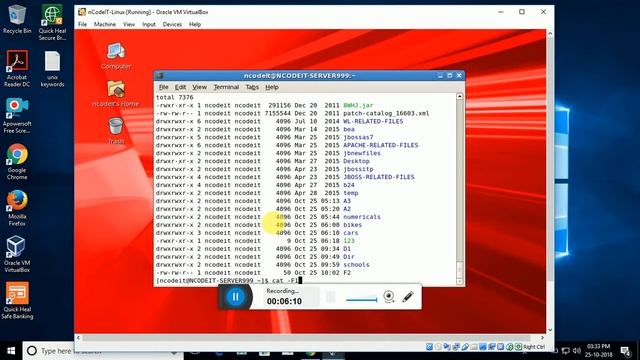Click APACHE-RELATED-FILES directory name
The image size is (640, 360).
click(x=380, y=145)
